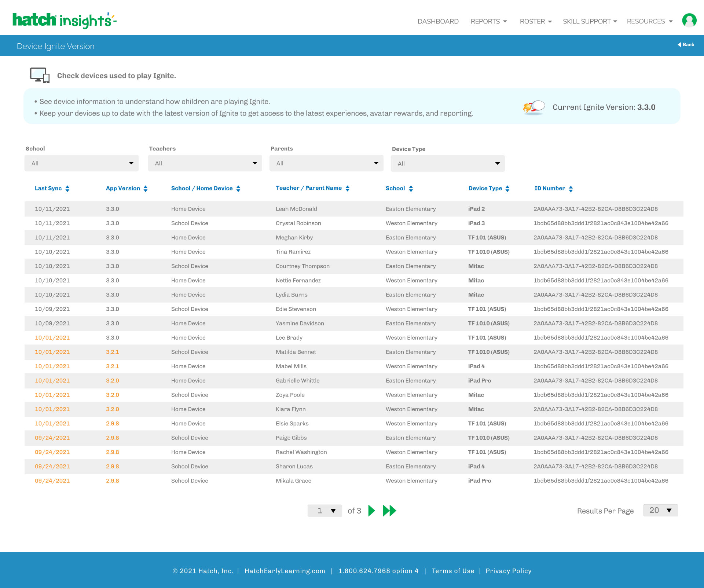The width and height of the screenshot is (704, 588).
Task: Sort by Teacher / Parent Name arrows
Action: coord(348,188)
